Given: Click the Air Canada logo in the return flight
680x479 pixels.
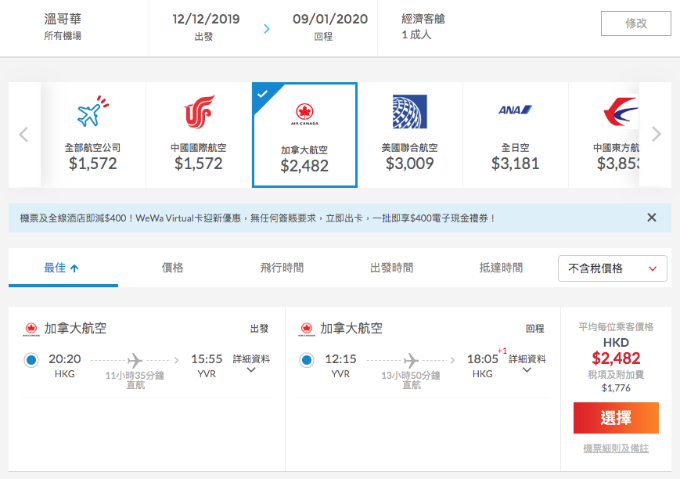Looking at the screenshot, I should (x=307, y=329).
